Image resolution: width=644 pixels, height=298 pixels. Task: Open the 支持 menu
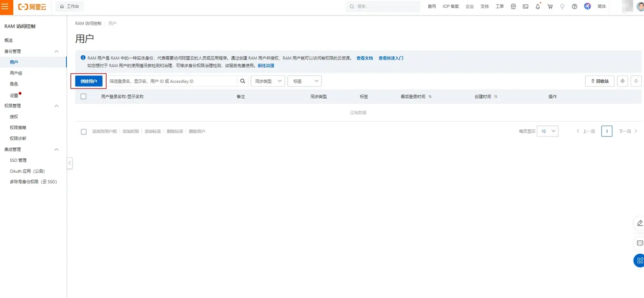coord(484,6)
